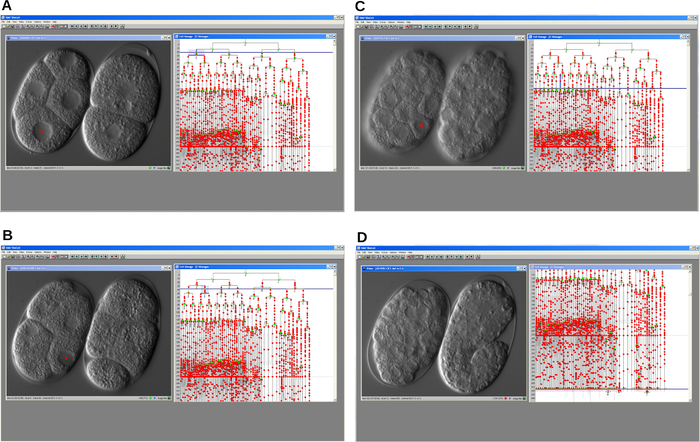The width and height of the screenshot is (700, 442).
Task: Open the File menu in panel A
Action: click(3, 22)
